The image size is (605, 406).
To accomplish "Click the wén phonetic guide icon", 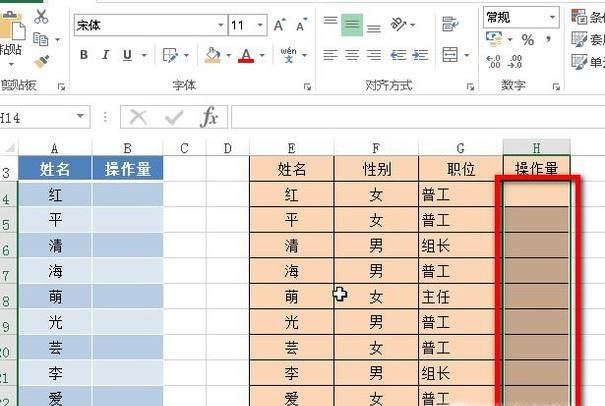I will [289, 55].
